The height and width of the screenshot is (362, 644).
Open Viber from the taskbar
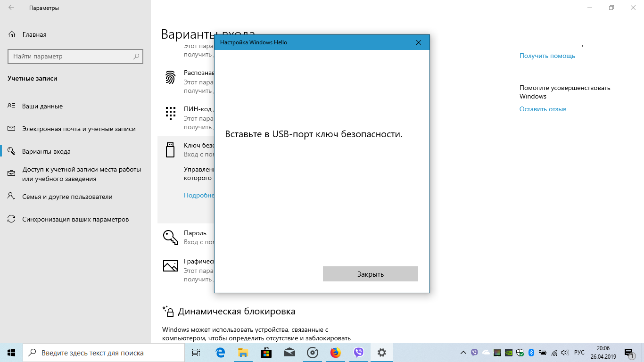click(359, 353)
